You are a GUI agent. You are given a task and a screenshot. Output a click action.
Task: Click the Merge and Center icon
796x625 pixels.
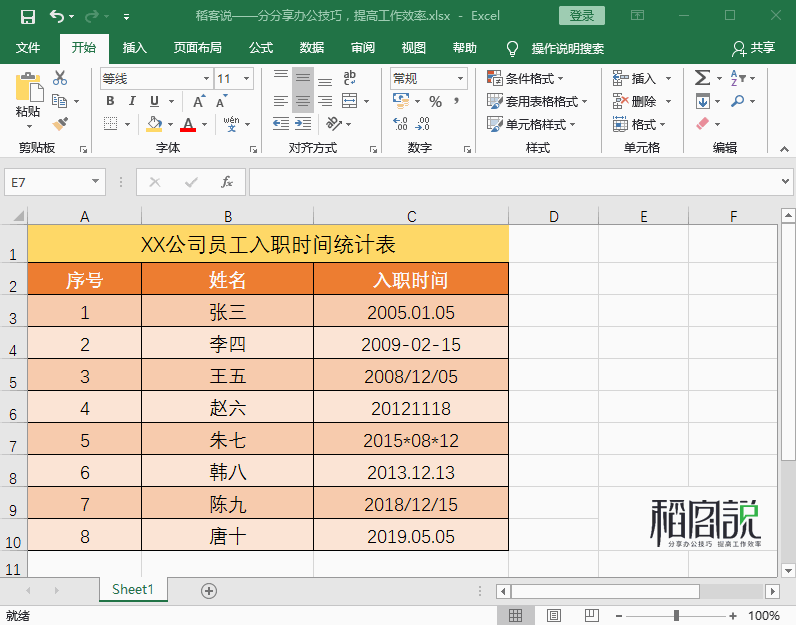click(x=349, y=101)
